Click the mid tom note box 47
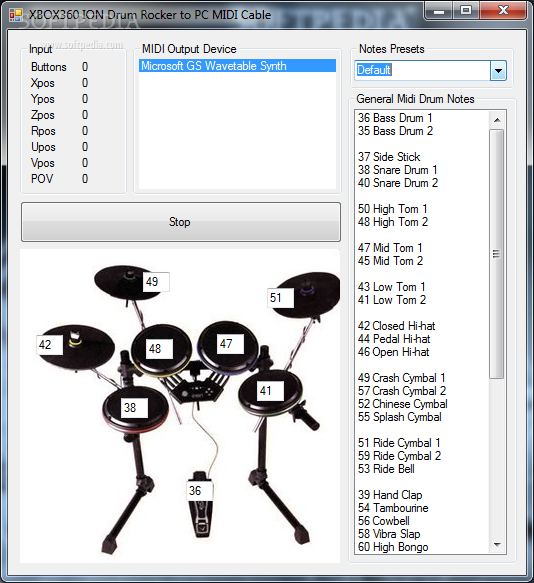 (231, 344)
